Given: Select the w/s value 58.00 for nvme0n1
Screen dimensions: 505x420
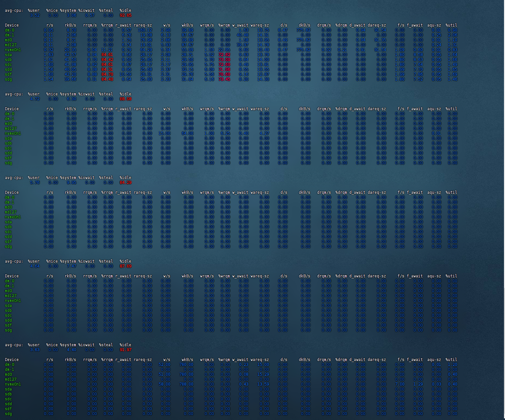Looking at the screenshot, I should pos(165,384).
